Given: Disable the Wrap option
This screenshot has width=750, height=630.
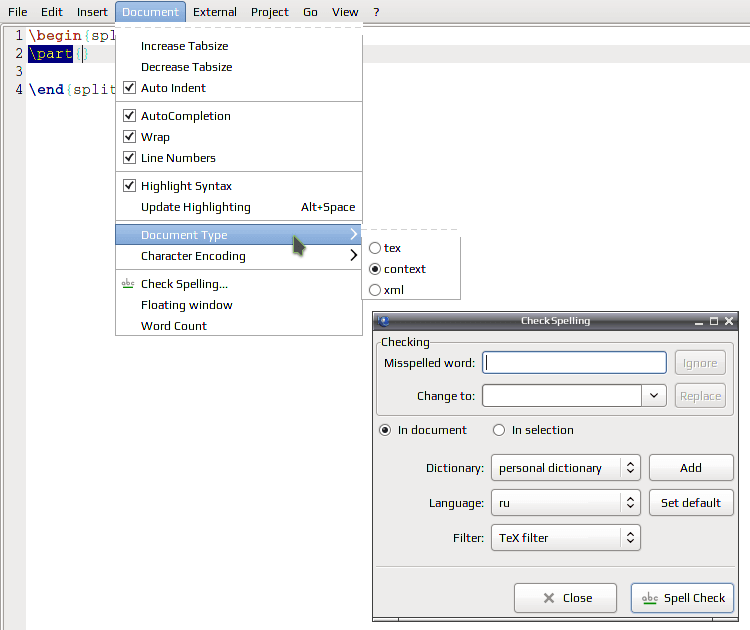Looking at the screenshot, I should click(x=129, y=136).
